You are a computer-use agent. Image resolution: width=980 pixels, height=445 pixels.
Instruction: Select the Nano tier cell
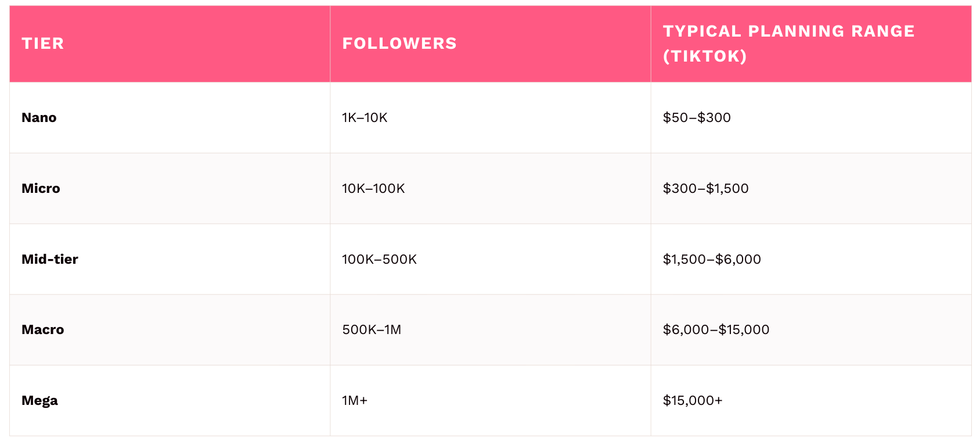(39, 117)
